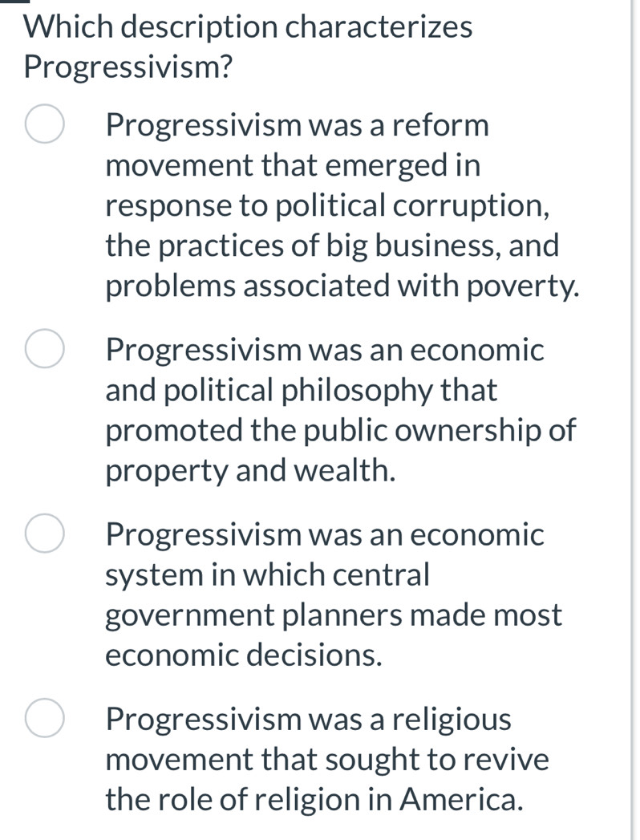Click the 'system in which central' line
640x840 pixels.
click(269, 574)
